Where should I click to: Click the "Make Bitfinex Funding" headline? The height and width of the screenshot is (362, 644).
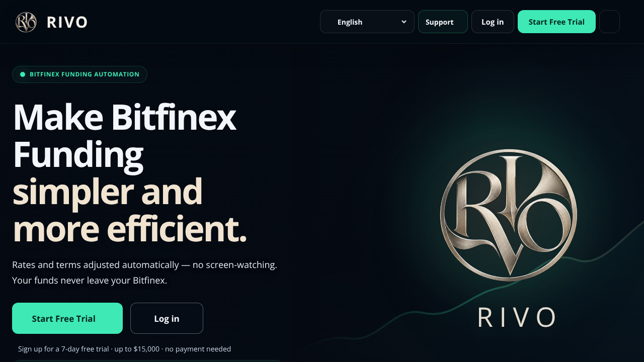[124, 136]
